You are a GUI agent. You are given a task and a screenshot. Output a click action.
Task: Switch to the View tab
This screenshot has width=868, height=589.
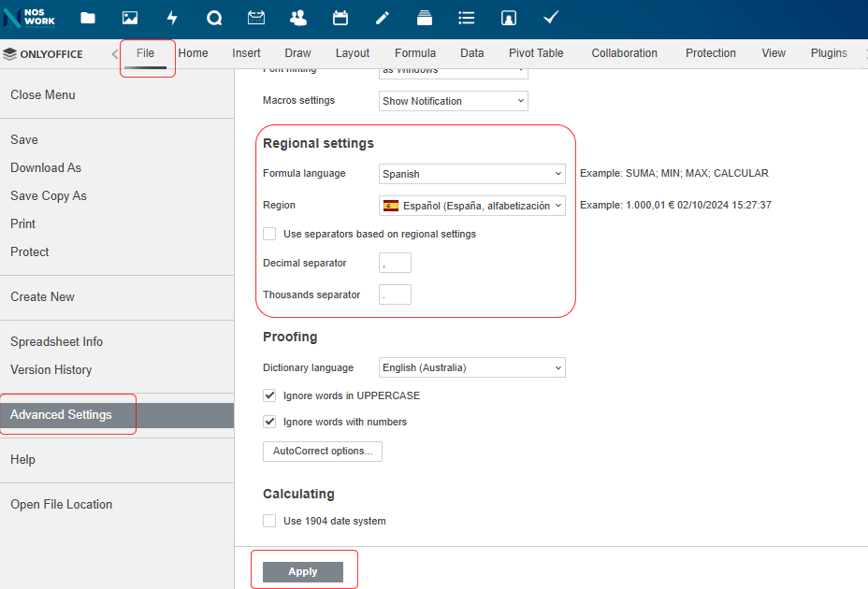click(x=774, y=53)
